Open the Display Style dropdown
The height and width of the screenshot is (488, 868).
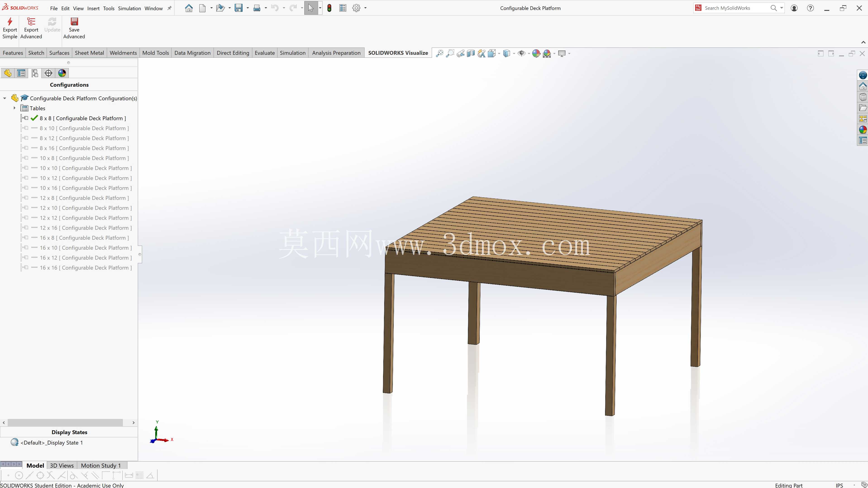[514, 53]
